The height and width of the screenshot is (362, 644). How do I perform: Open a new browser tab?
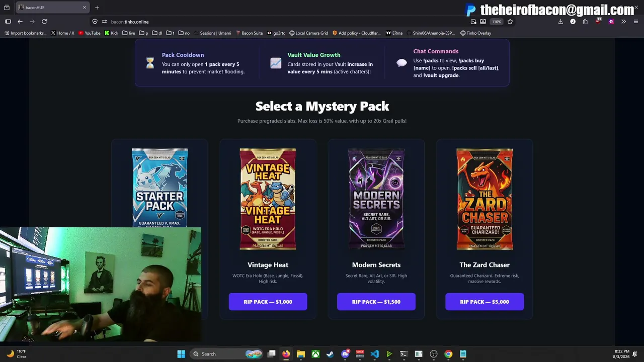tap(97, 8)
